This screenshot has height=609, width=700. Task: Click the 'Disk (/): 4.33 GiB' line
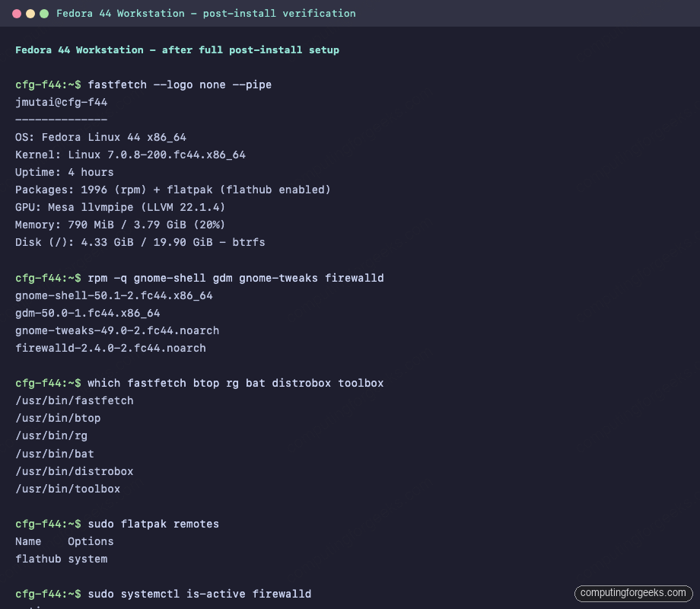point(140,242)
